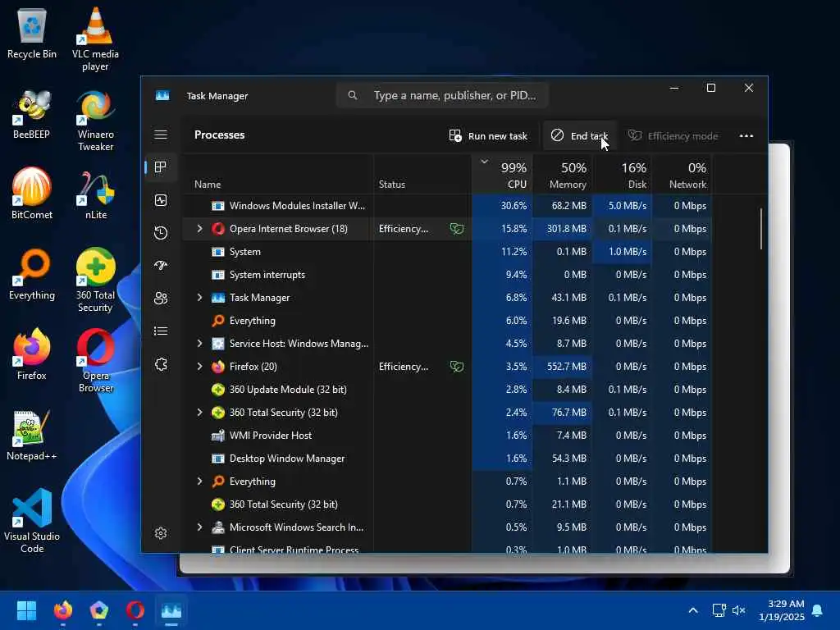Select 360 Total Security desktop icon
The image size is (840, 630).
95,281
